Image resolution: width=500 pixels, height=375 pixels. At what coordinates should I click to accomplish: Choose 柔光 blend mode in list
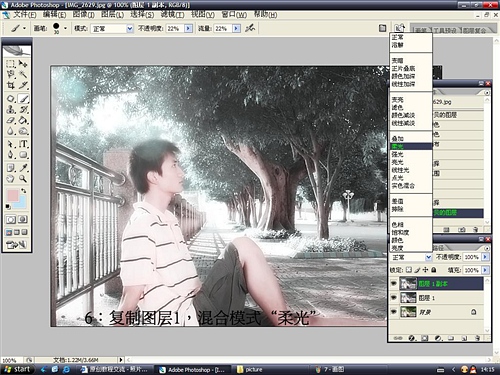(411, 146)
